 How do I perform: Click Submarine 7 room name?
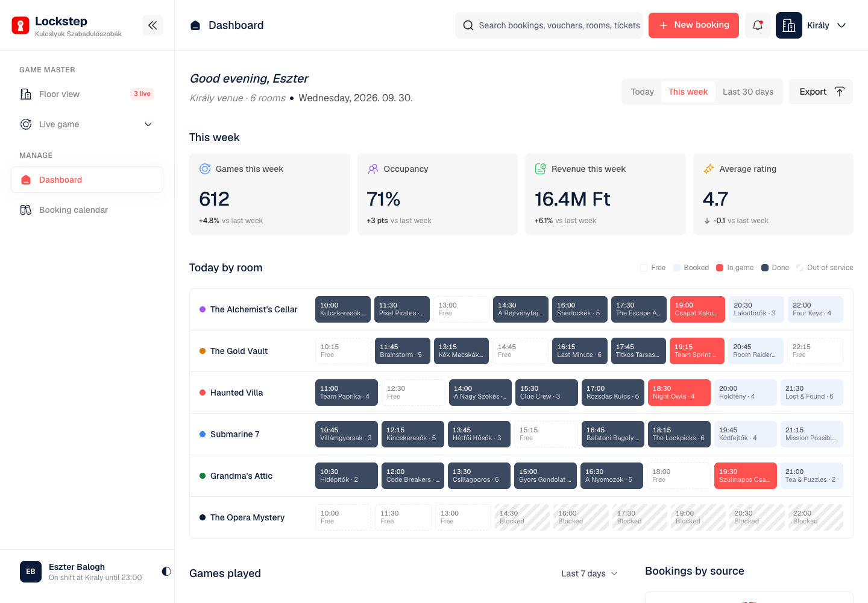coord(234,434)
